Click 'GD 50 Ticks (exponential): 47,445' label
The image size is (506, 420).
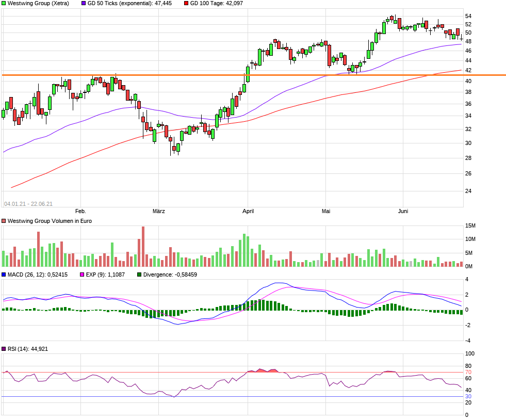click(130, 3)
